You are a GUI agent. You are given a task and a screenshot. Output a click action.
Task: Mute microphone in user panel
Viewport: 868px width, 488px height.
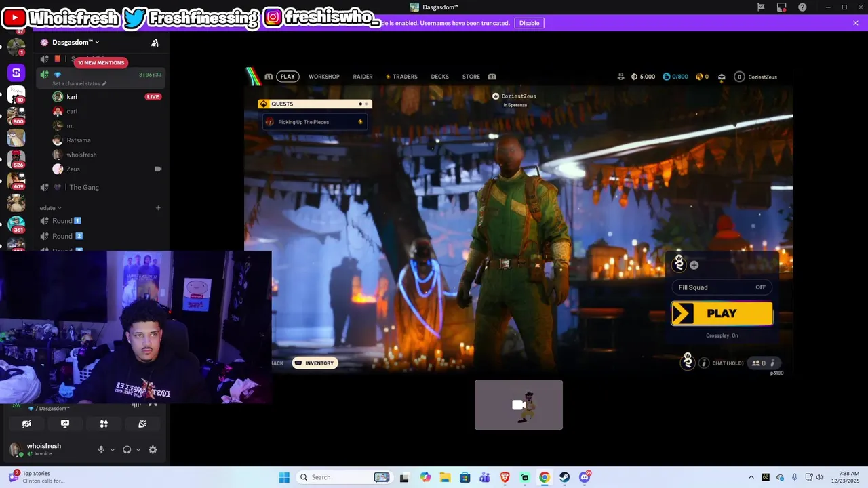click(101, 449)
